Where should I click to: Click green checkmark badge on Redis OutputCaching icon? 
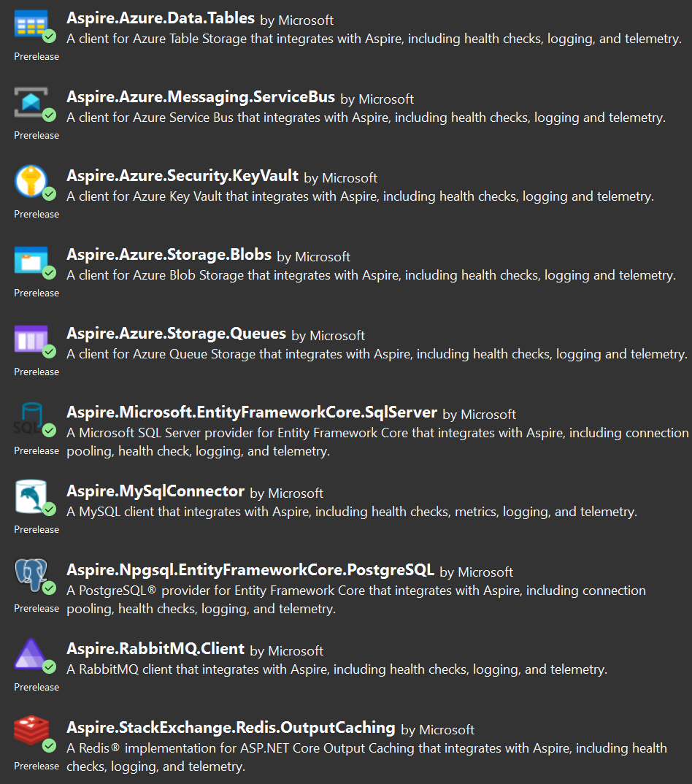pyautogui.click(x=49, y=745)
